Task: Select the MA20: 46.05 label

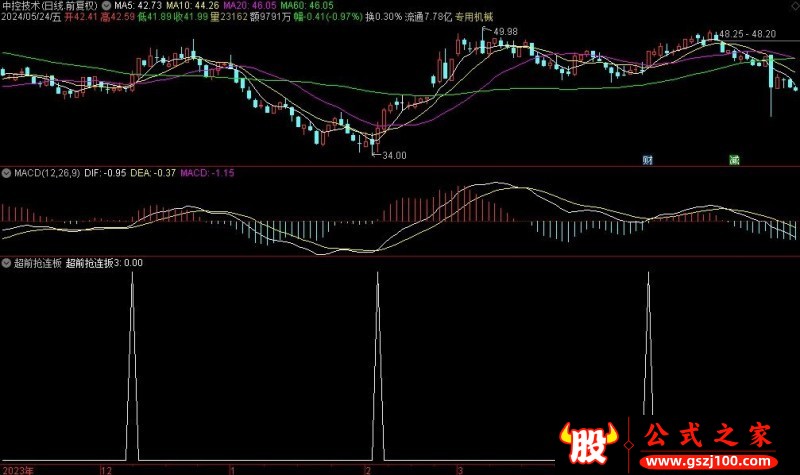Action: [x=249, y=6]
